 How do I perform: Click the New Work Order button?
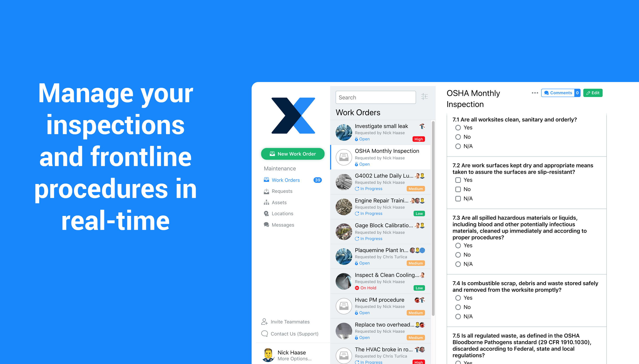(x=292, y=154)
